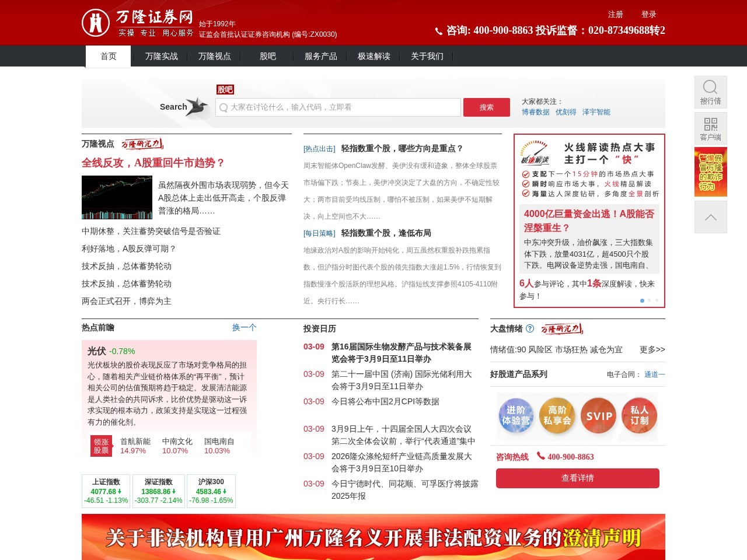Click the 查看详情 button
747x560 pixels.
577,478
